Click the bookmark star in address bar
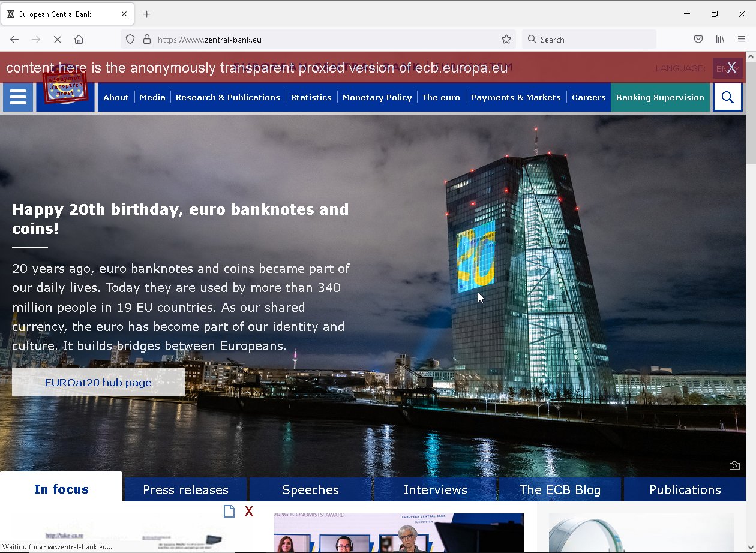The width and height of the screenshot is (756, 553). (x=506, y=40)
